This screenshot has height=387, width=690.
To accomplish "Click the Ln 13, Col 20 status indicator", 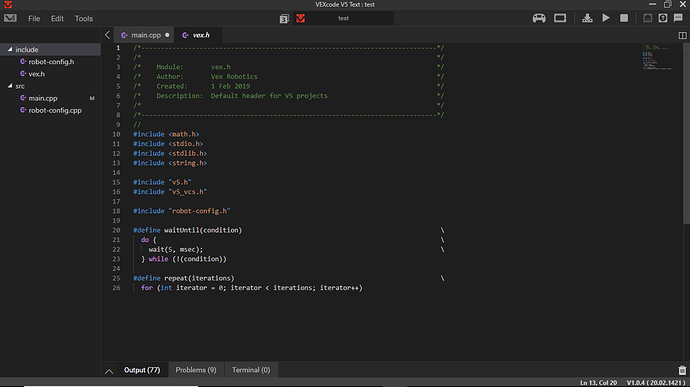I will [598, 383].
